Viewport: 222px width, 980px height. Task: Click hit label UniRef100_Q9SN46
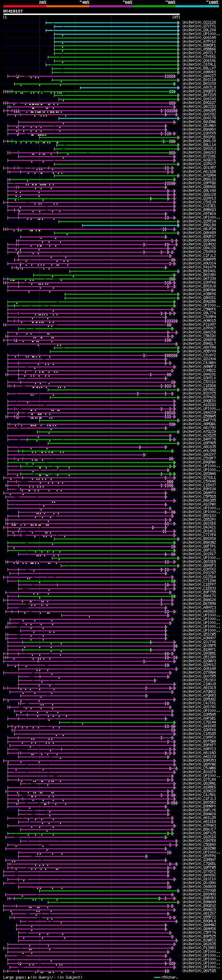pos(199,474)
